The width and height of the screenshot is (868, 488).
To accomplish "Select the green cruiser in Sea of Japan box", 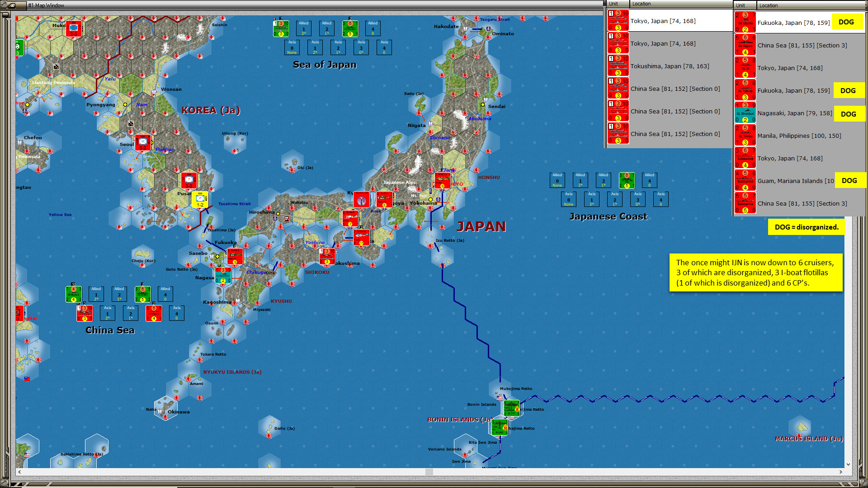I will (350, 28).
